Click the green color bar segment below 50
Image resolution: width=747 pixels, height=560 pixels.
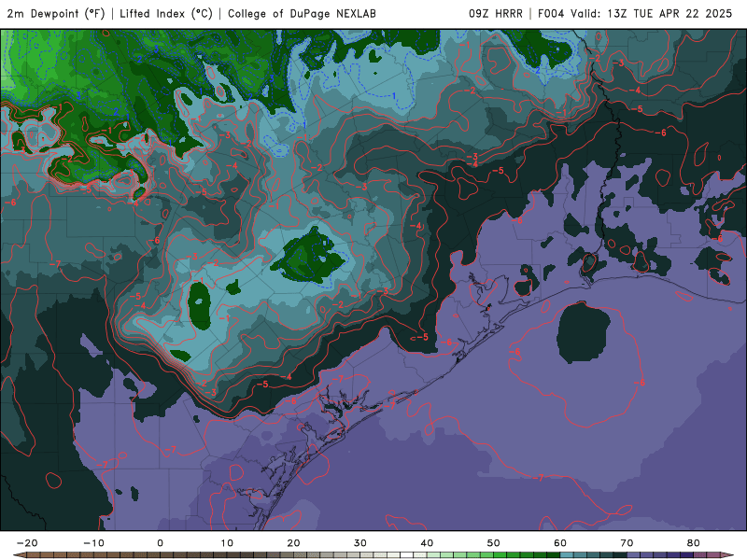(x=500, y=555)
